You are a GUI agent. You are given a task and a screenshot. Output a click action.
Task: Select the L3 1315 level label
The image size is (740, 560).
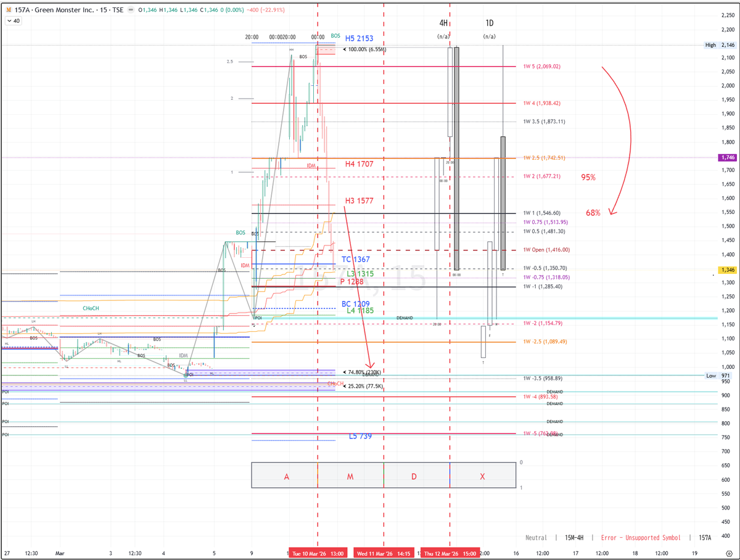[360, 273]
